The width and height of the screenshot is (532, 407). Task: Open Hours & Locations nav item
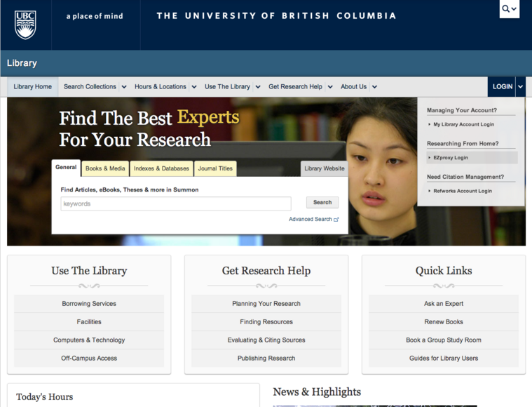(x=161, y=86)
